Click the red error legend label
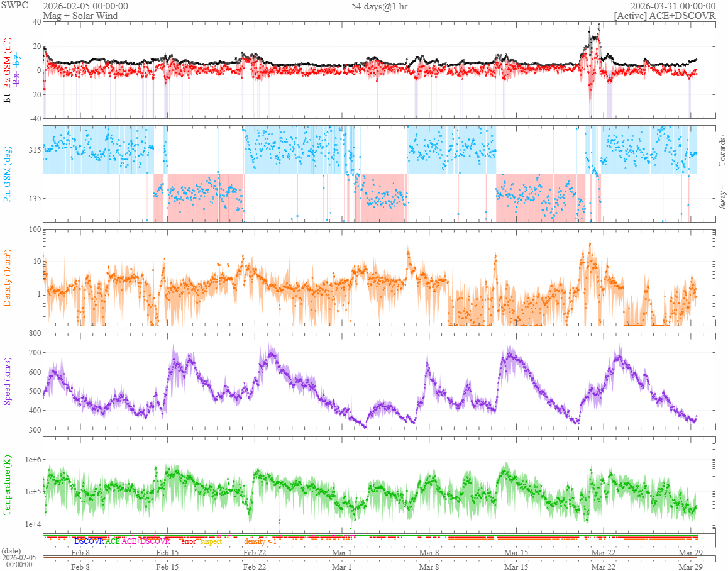This screenshot has width=728, height=571. (x=189, y=541)
